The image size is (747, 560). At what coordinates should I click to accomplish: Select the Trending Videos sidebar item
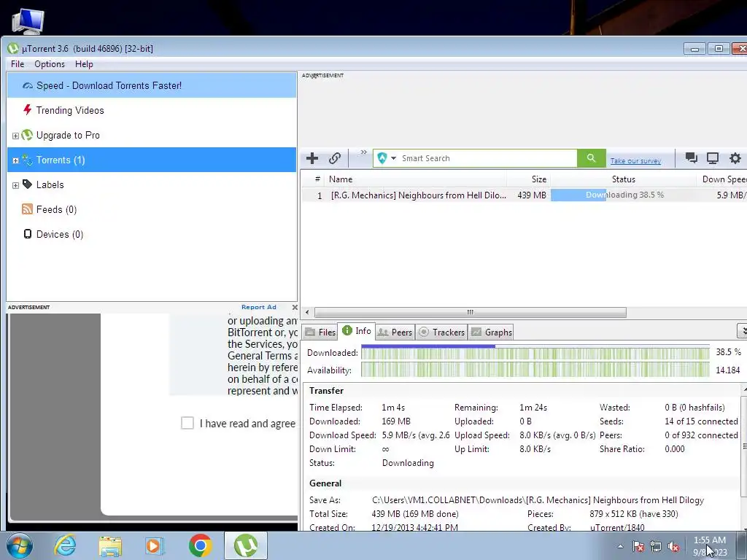point(152,111)
